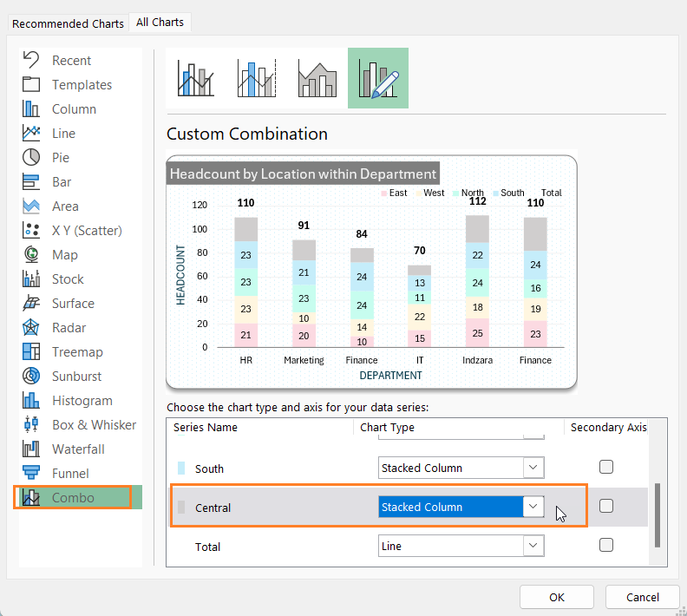687x616 pixels.
Task: Select the X Y (Scatter) icon
Action: [x=31, y=230]
